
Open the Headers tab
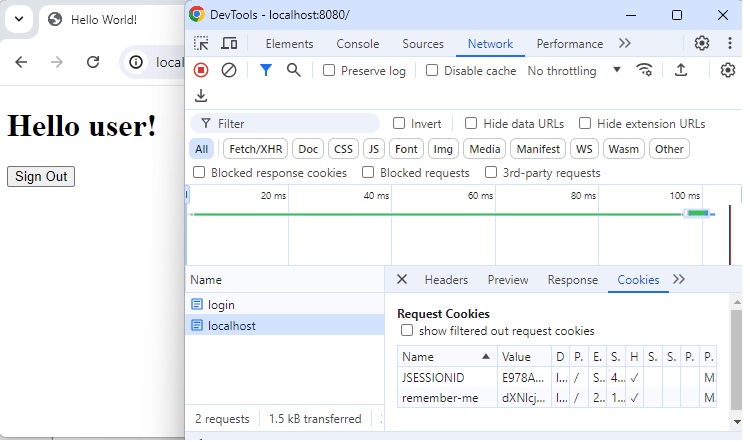[x=446, y=280]
